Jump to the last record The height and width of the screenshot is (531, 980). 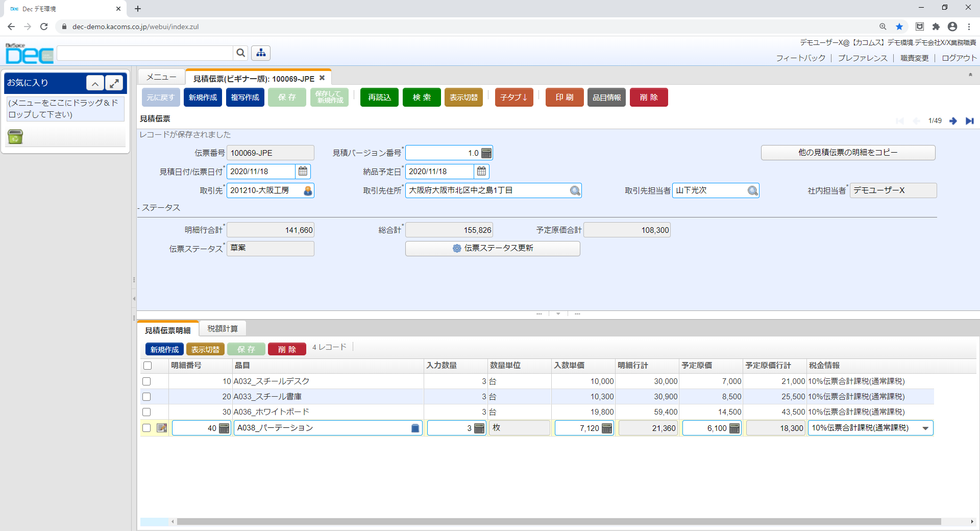click(969, 120)
